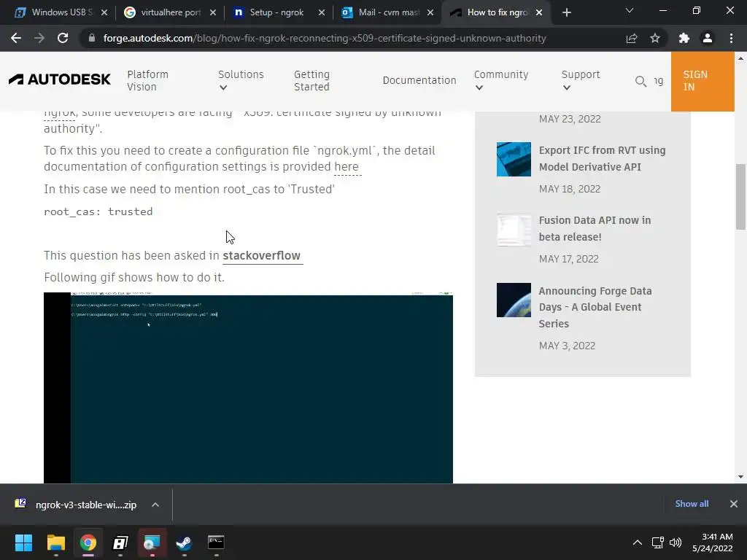View site security lock information
Screen dimensions: 747x560
92,38
